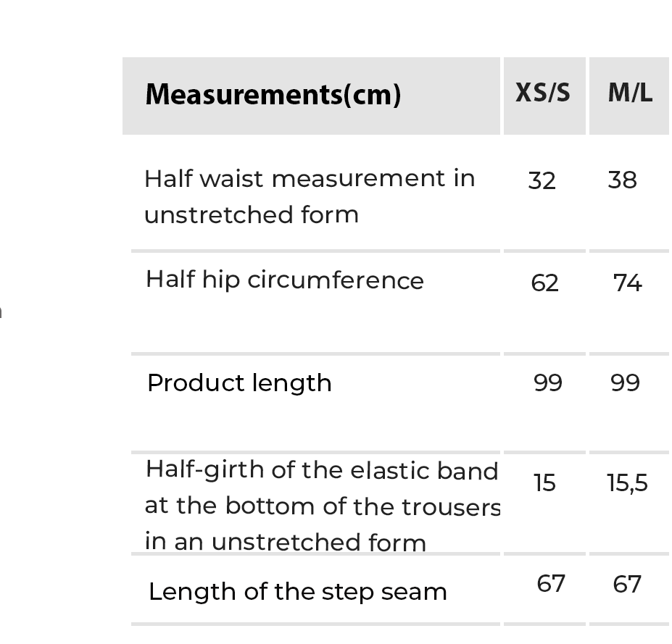Click M/L step seam value 67

click(627, 584)
